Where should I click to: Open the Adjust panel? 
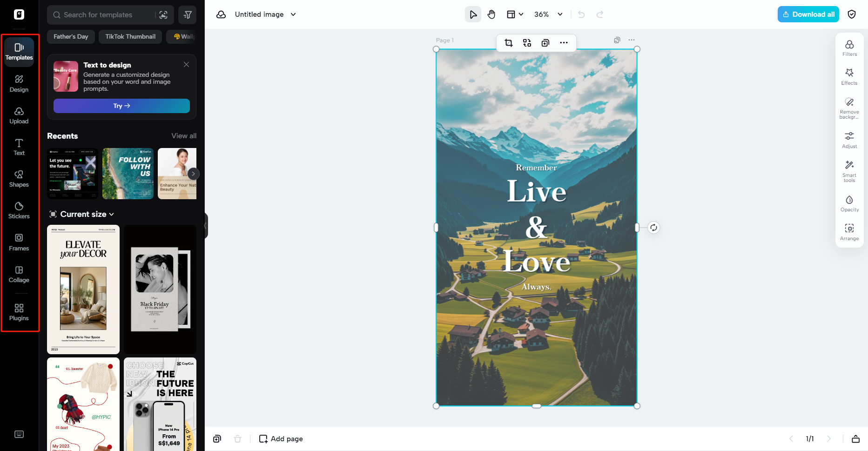click(x=849, y=140)
